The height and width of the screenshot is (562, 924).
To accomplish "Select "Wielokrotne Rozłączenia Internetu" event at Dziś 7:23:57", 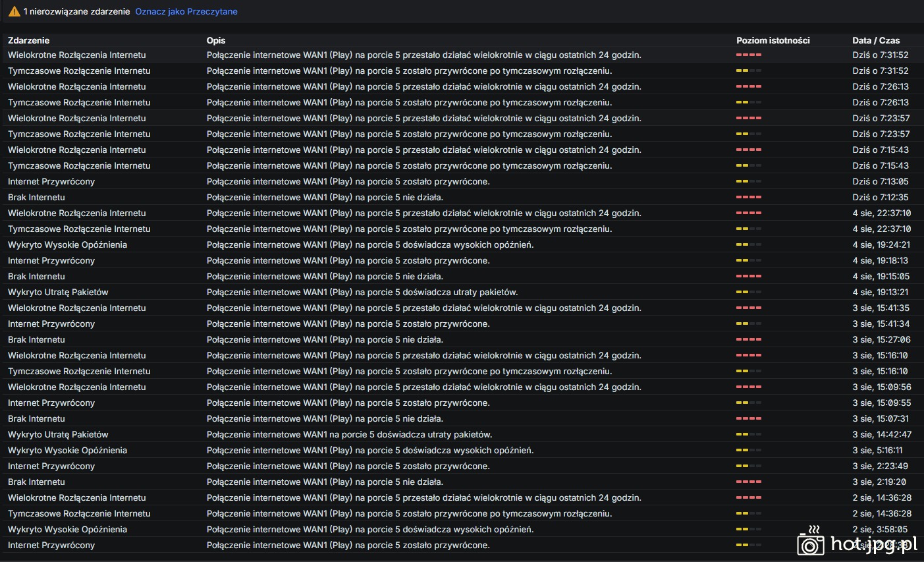I will tap(77, 118).
